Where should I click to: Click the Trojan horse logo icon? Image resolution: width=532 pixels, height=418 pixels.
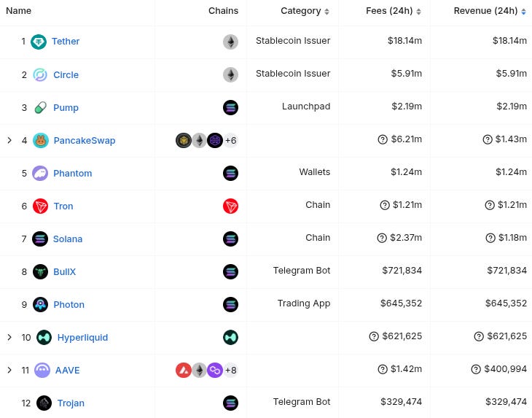[44, 403]
